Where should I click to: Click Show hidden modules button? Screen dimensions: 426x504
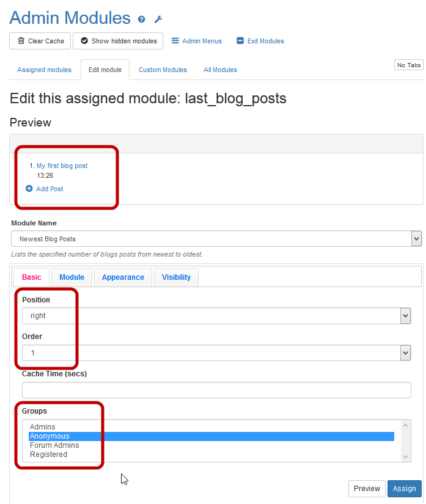(x=118, y=41)
